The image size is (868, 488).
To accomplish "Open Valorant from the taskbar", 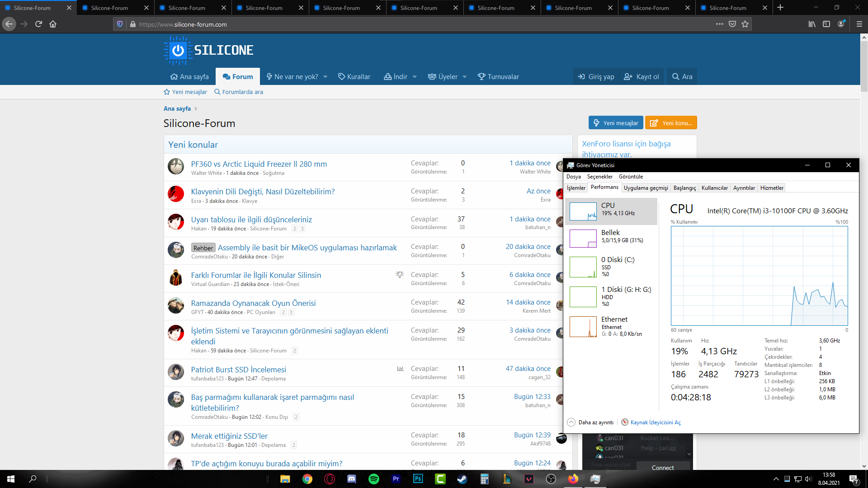I will click(529, 479).
